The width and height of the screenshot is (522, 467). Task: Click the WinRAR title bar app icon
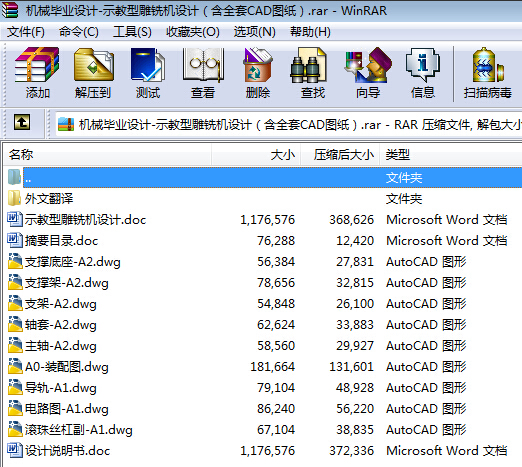coord(10,10)
